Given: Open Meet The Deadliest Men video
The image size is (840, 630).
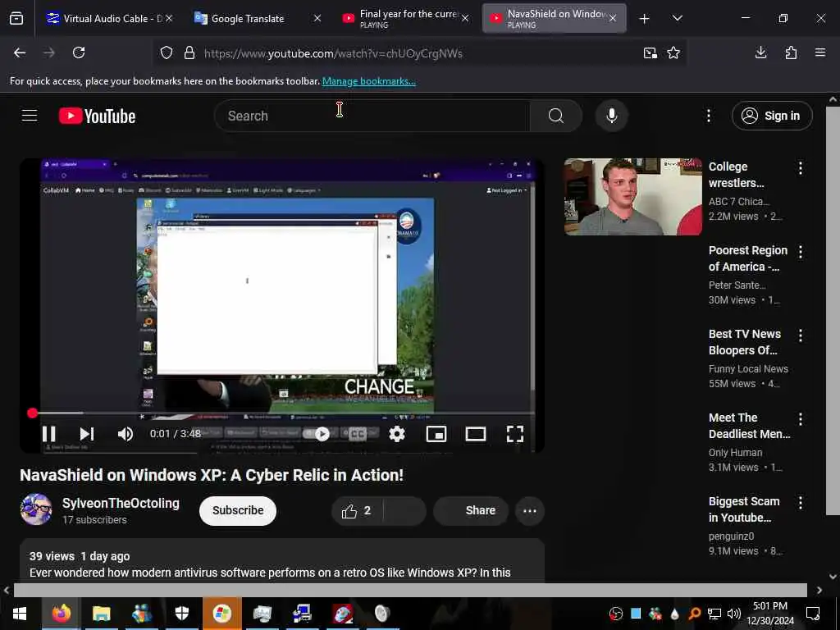Looking at the screenshot, I should pos(750,426).
